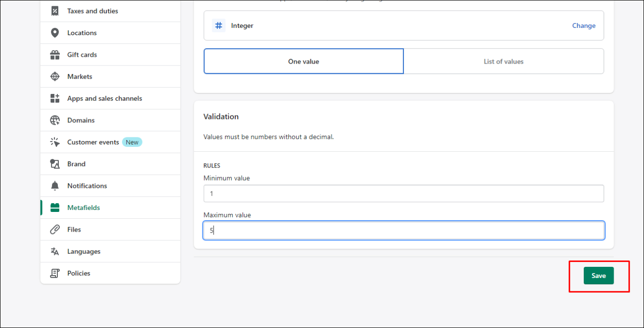Image resolution: width=644 pixels, height=328 pixels.
Task: Go to Notifications settings
Action: pos(110,186)
